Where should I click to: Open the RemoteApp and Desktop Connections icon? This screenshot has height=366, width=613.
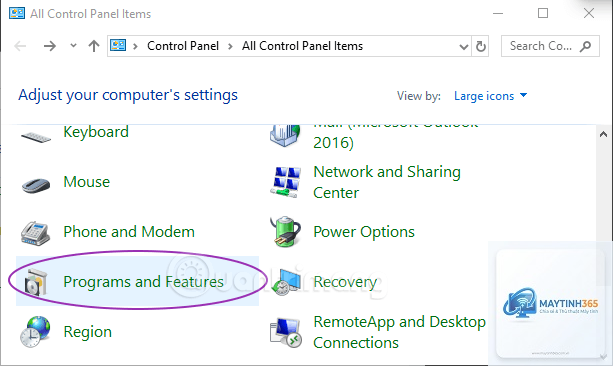click(x=286, y=332)
